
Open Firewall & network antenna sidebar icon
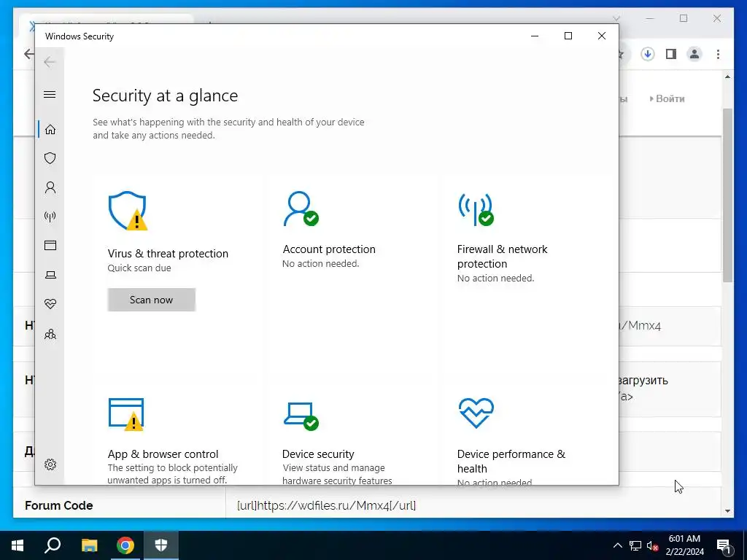pyautogui.click(x=50, y=217)
